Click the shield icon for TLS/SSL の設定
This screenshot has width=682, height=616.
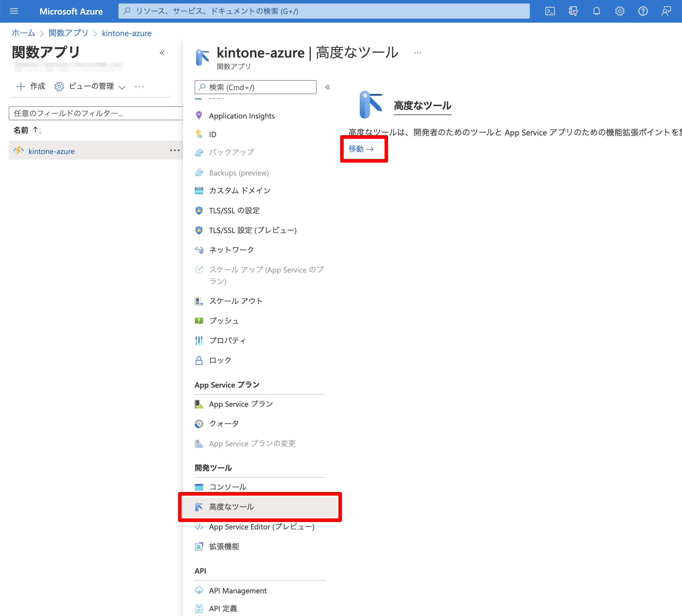(x=199, y=211)
